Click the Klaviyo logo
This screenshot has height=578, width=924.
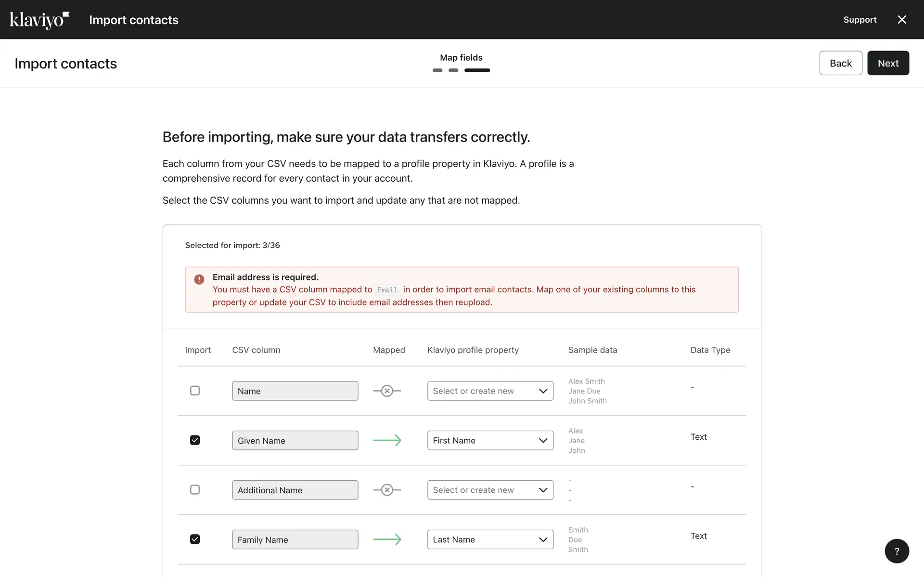click(x=39, y=20)
